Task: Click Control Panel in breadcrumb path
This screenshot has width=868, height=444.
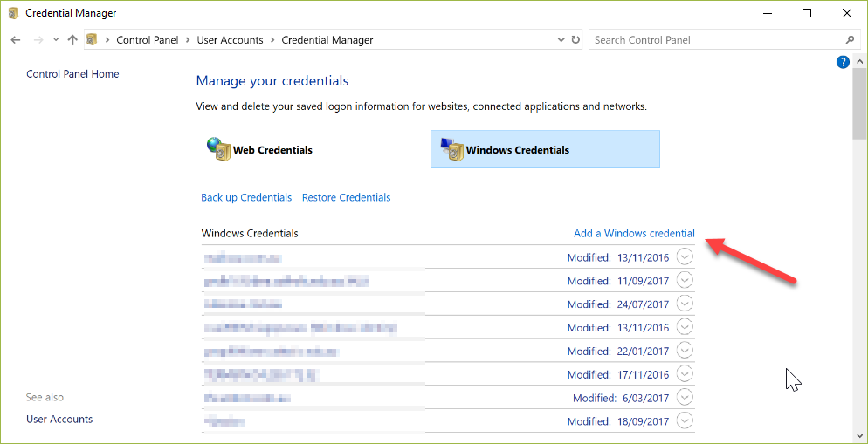Action: point(148,40)
